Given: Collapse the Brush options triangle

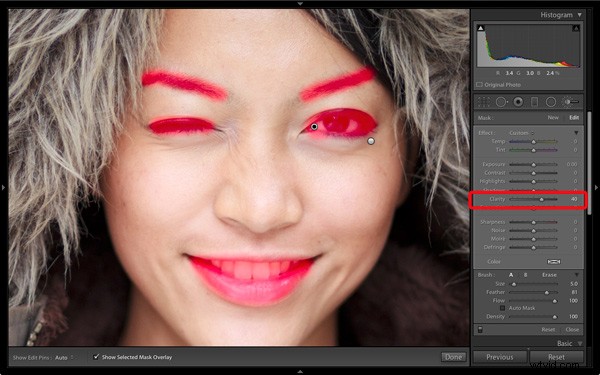Looking at the screenshot, I should pyautogui.click(x=576, y=275).
